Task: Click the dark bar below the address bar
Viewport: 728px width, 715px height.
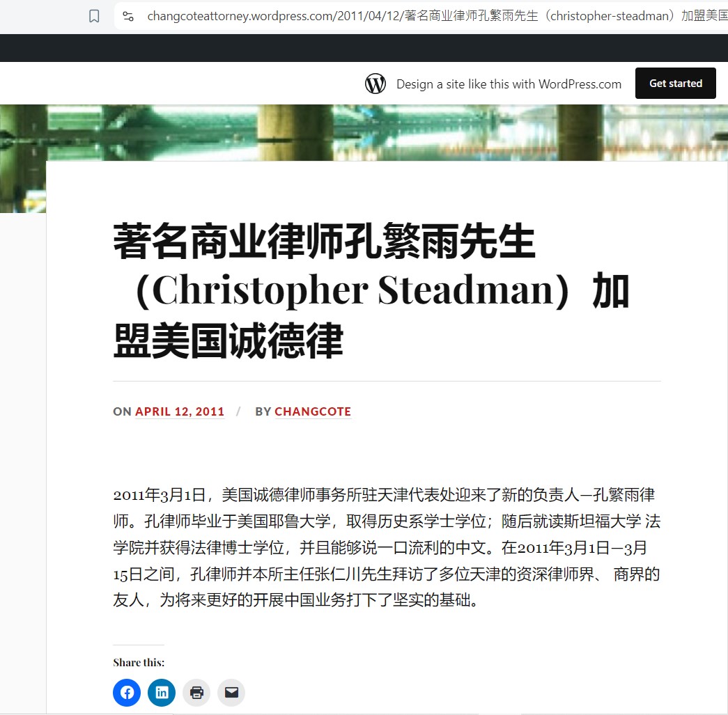Action: (x=364, y=48)
